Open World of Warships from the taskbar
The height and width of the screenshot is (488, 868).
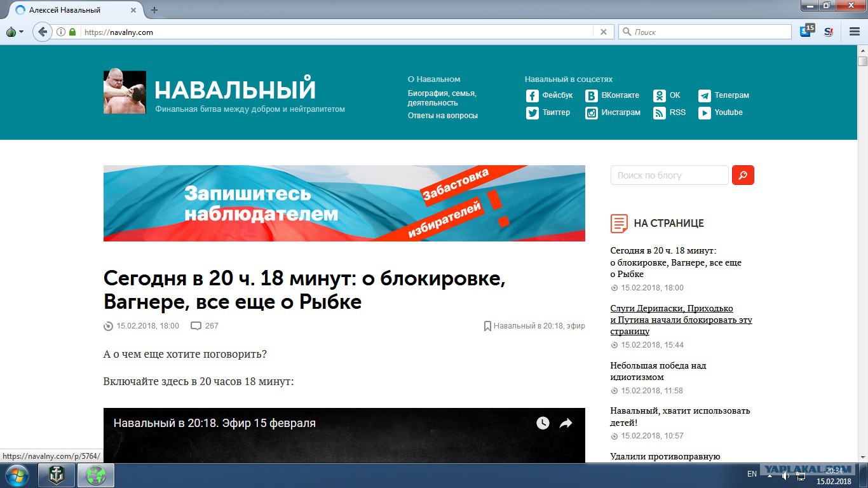click(x=57, y=475)
